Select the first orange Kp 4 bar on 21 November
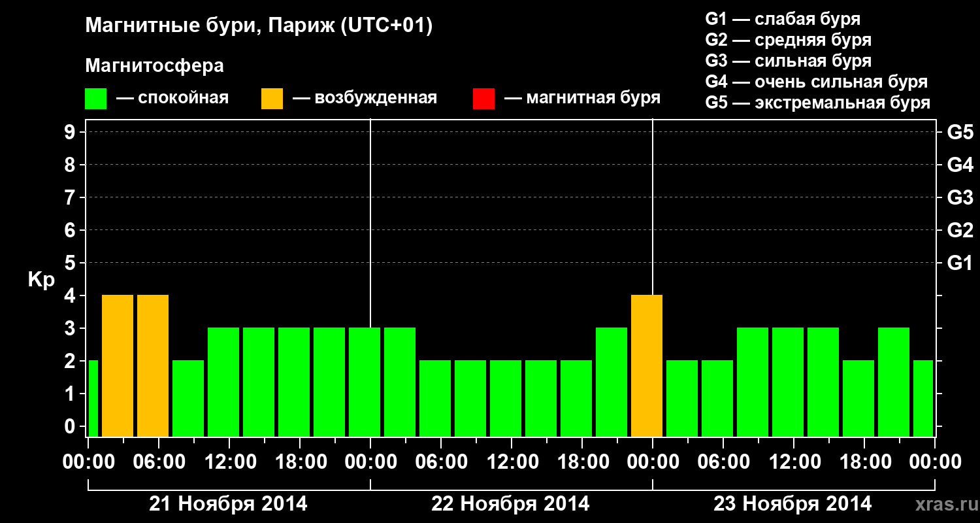Screen dimensions: 980x523 (118, 365)
